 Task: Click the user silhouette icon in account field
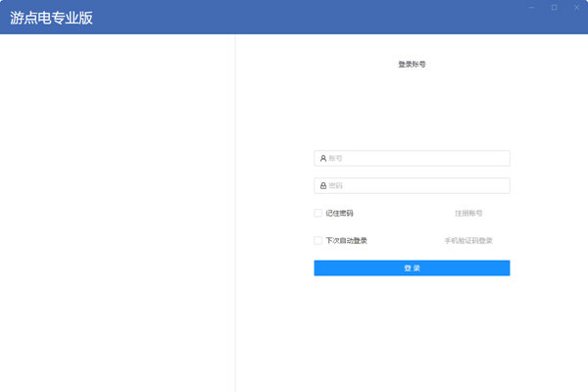pos(322,158)
